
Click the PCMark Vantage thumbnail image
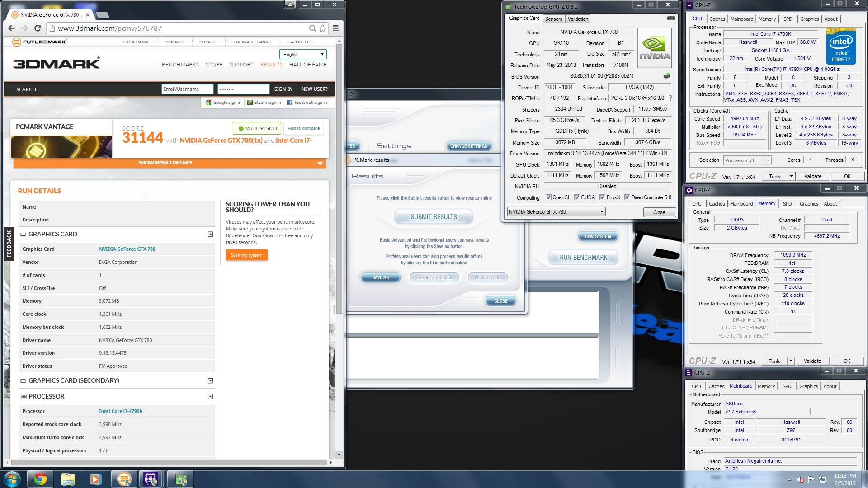[x=61, y=146]
